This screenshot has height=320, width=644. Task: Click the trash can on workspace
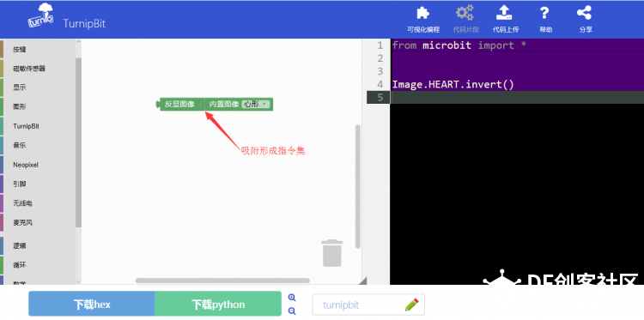331,253
